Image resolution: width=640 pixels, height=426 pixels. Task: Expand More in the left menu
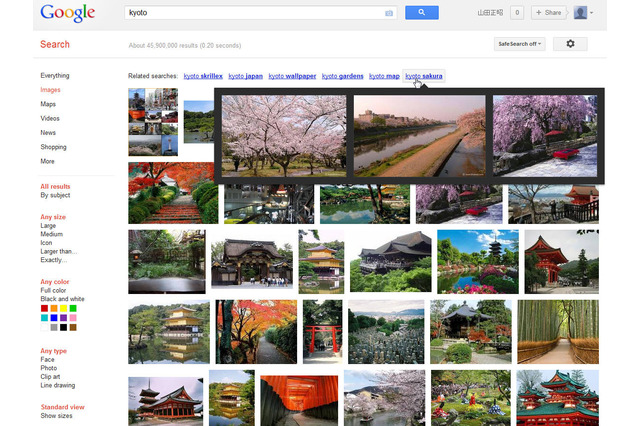coord(47,161)
